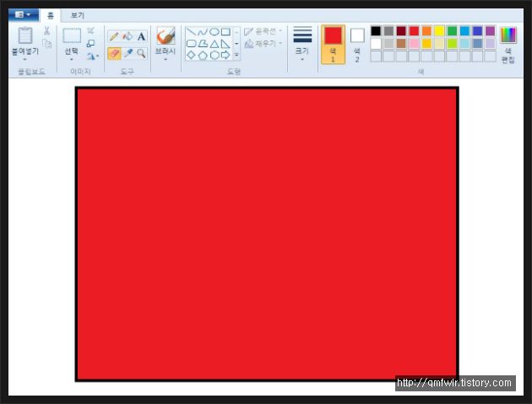Image resolution: width=532 pixels, height=404 pixels.
Task: Click the Copy icon in clipboard group
Action: tap(46, 43)
